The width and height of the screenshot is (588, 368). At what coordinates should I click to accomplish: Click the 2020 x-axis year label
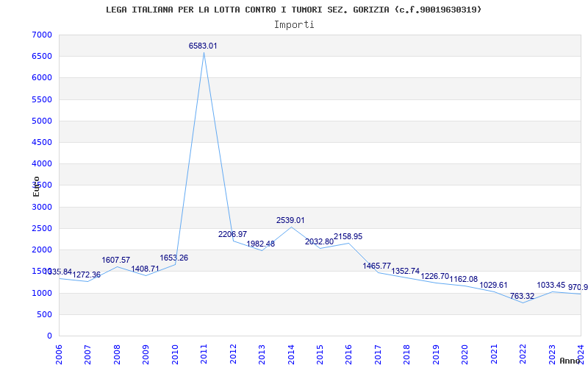(465, 354)
